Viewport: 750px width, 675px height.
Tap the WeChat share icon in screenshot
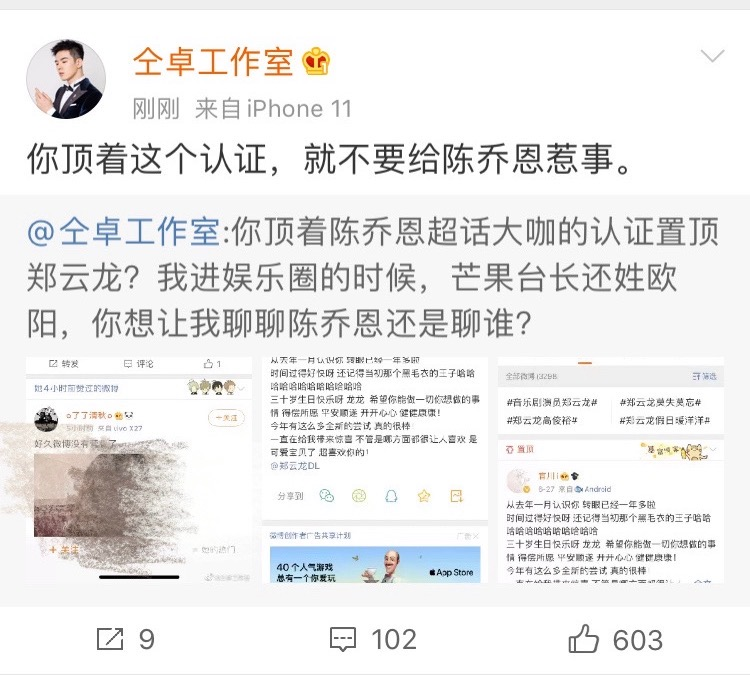(x=327, y=496)
